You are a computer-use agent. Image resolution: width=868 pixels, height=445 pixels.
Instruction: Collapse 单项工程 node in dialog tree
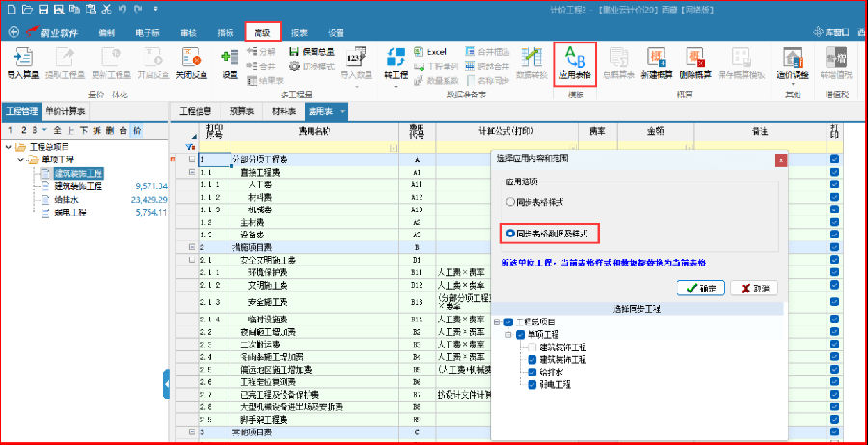coord(507,335)
